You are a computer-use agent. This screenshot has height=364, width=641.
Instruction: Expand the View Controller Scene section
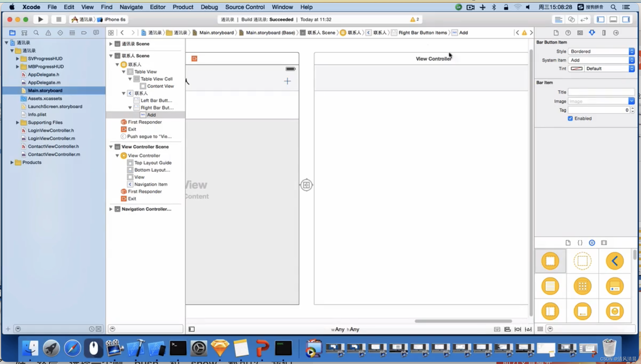(x=111, y=147)
